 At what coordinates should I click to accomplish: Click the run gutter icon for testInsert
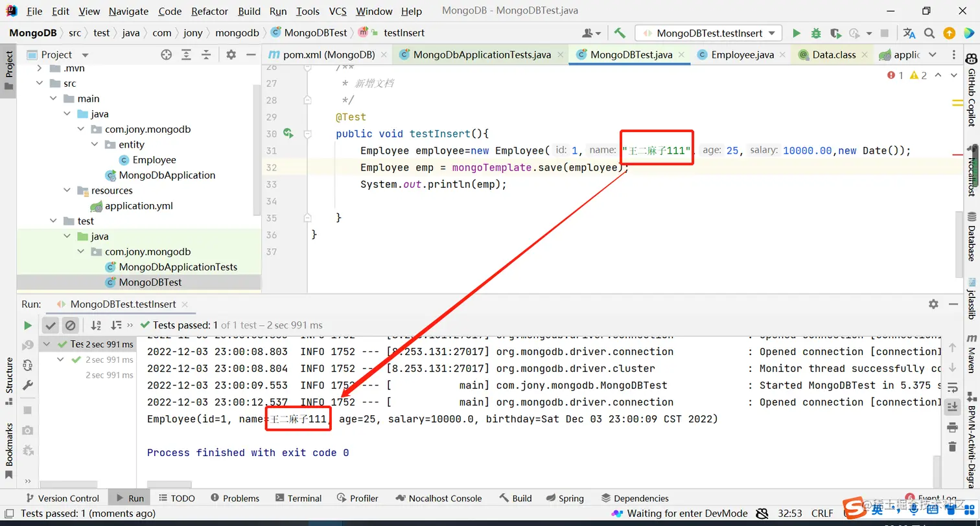(x=288, y=133)
